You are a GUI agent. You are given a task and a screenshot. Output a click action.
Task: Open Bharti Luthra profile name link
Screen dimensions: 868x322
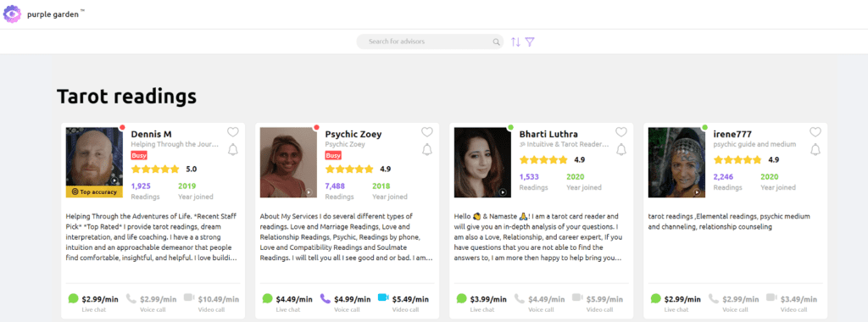pos(548,134)
